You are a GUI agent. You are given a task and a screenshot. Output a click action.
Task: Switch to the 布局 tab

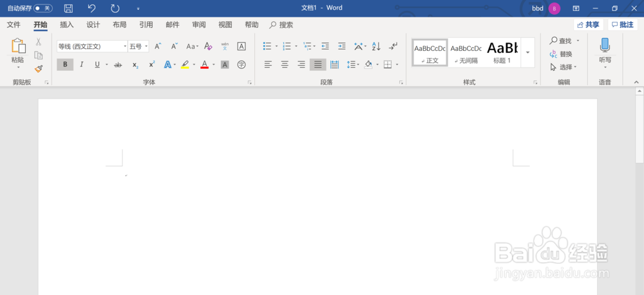pyautogui.click(x=120, y=24)
